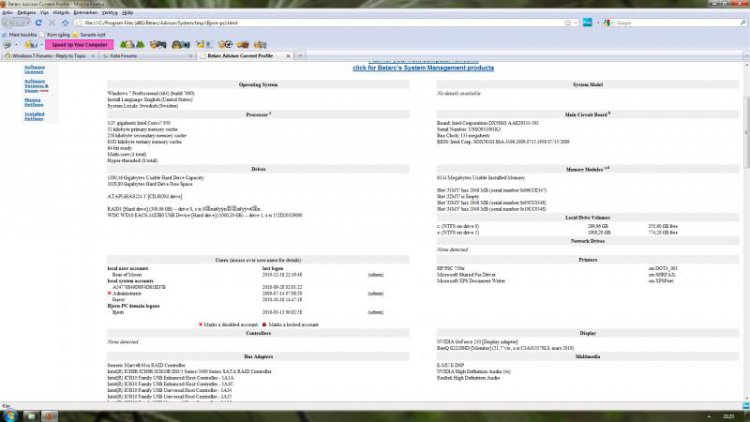
Task: Open the Arkiv menu
Action: (8, 12)
